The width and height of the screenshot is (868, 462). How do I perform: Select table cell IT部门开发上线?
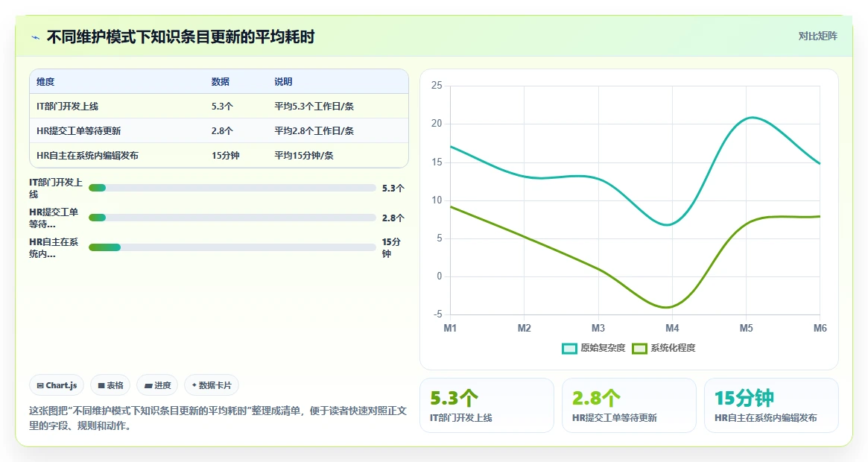click(68, 106)
